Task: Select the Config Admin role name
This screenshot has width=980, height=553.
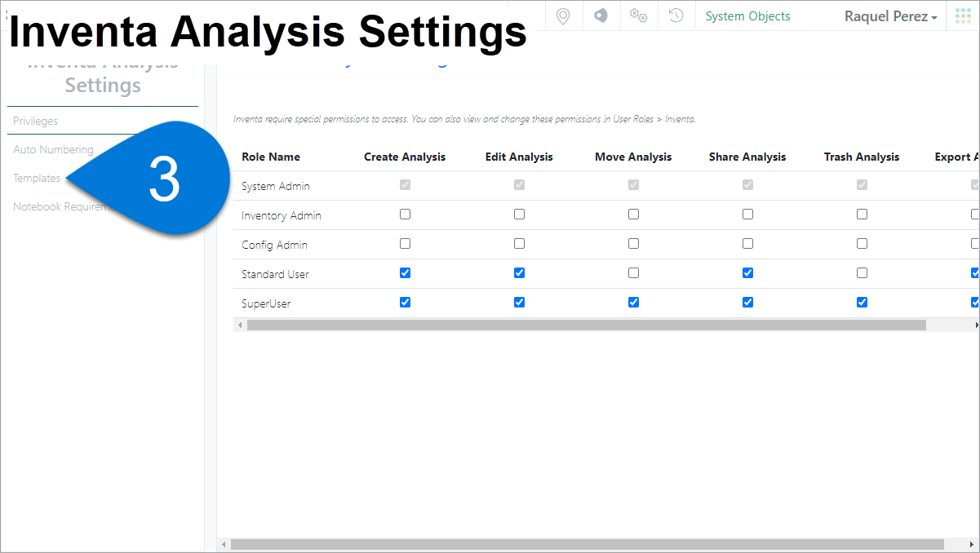Action: click(x=274, y=245)
